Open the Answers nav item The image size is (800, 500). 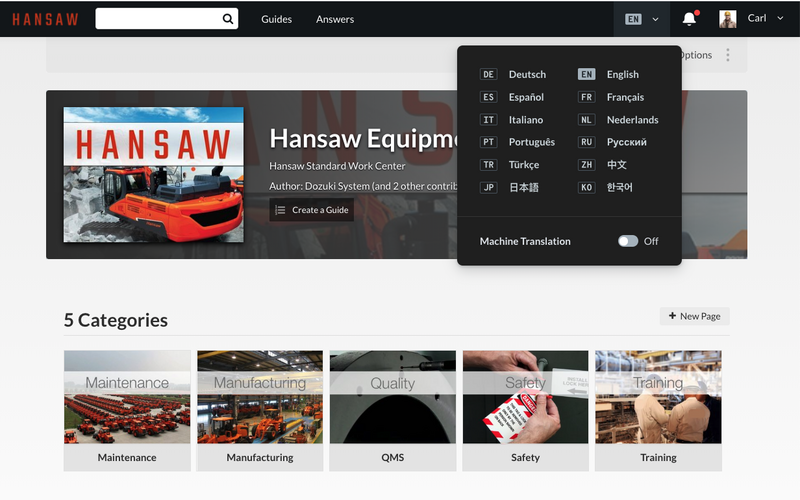click(335, 19)
